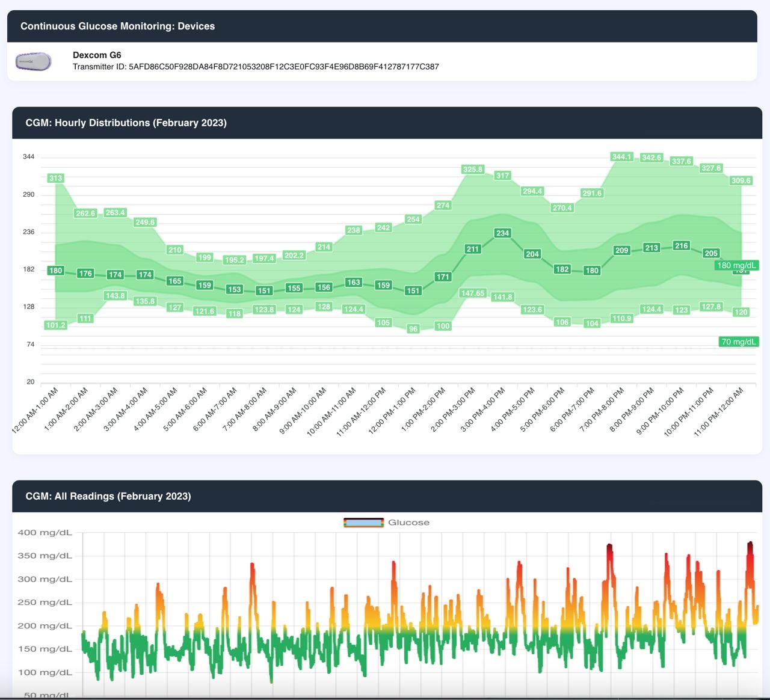Click the 11:00 PM-12:00 AM axis label

[x=719, y=412]
